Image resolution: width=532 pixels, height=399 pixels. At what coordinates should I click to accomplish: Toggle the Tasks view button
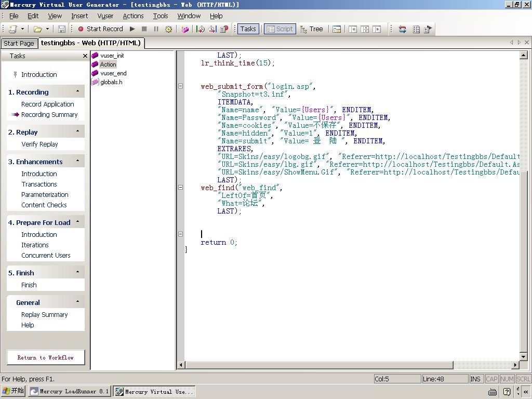(x=248, y=29)
